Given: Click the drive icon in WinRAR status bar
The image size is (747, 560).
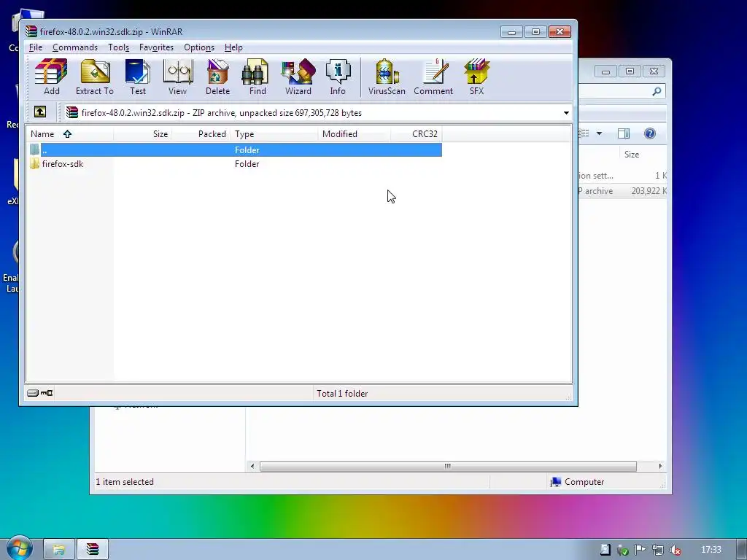Looking at the screenshot, I should tap(32, 393).
